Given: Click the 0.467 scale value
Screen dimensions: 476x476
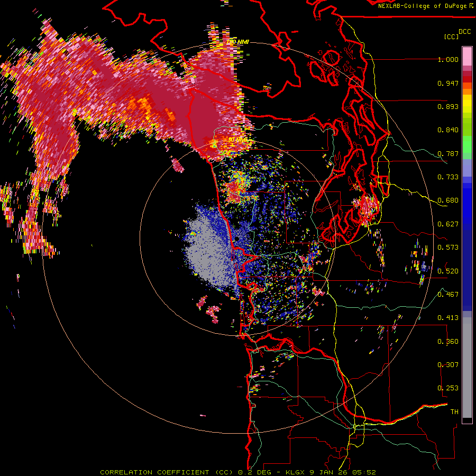Looking at the screenshot, I should pos(448,294).
